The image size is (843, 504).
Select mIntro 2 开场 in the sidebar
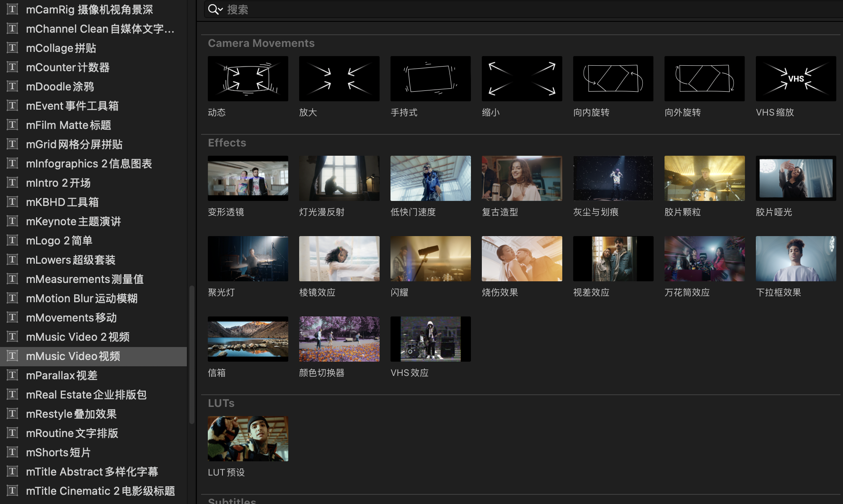(93, 183)
